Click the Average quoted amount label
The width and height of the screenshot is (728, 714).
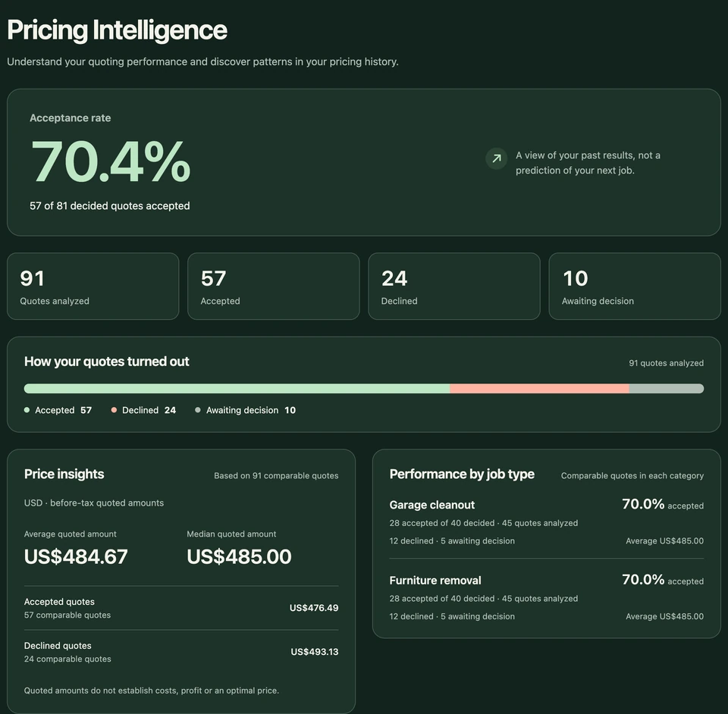(70, 534)
